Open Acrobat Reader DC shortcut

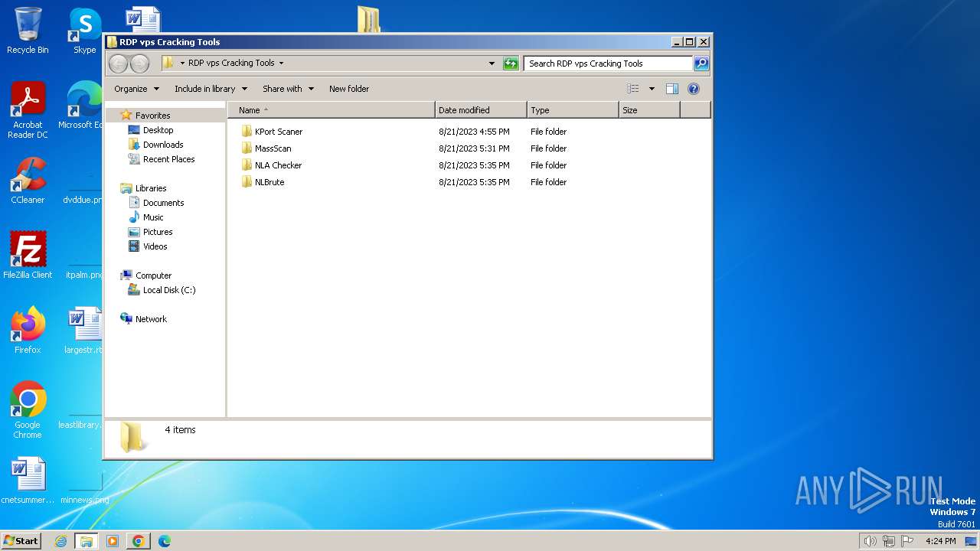[28, 111]
